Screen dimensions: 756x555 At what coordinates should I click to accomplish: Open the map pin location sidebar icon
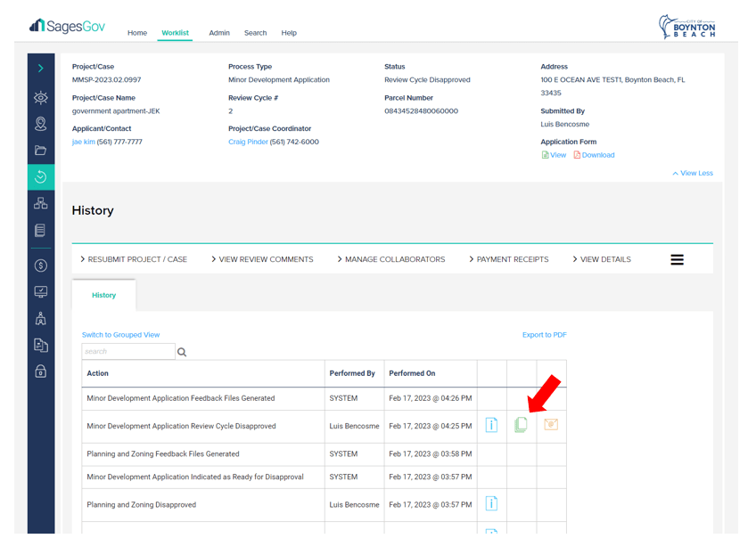click(x=41, y=124)
